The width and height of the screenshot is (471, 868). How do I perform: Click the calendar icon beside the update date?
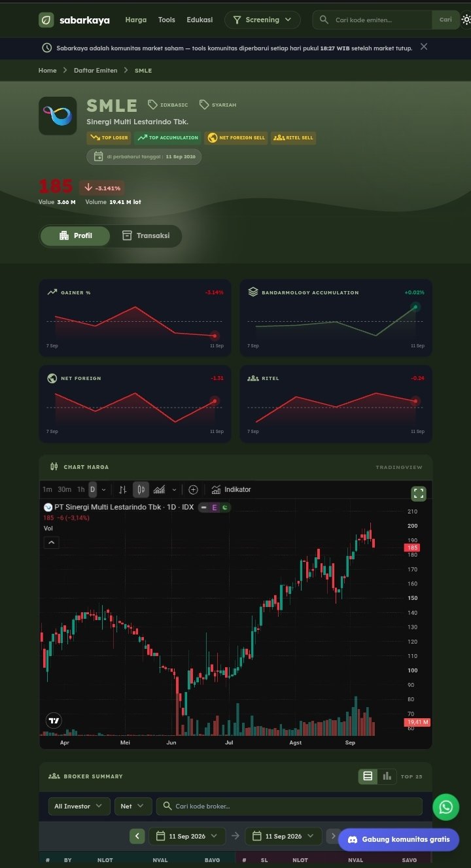click(x=99, y=156)
